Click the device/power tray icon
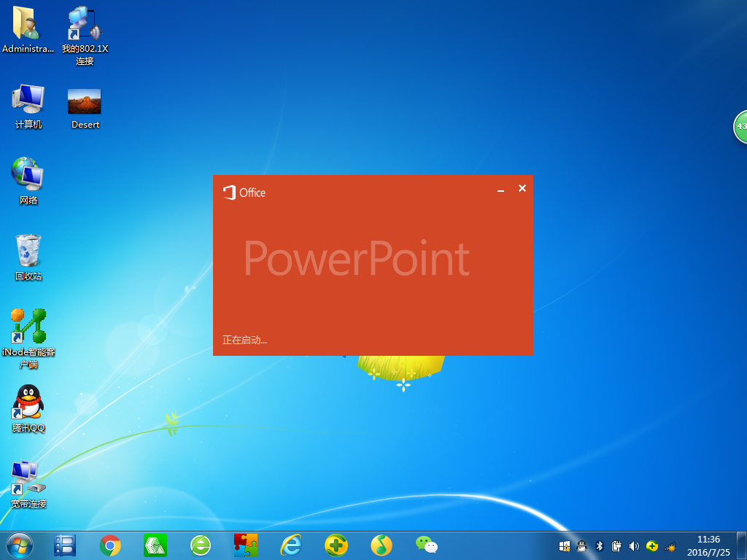Image resolution: width=747 pixels, height=560 pixels. pyautogui.click(x=617, y=546)
